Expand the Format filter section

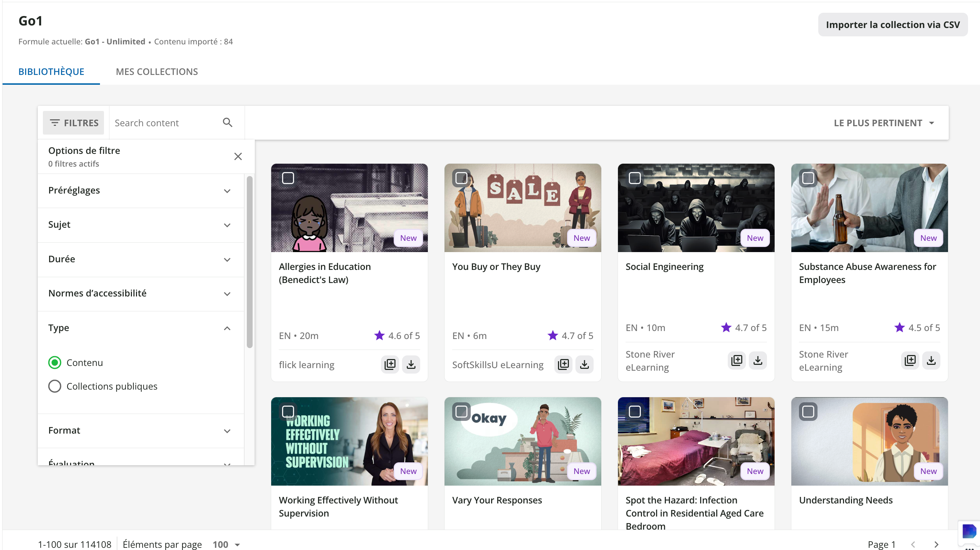coord(141,430)
